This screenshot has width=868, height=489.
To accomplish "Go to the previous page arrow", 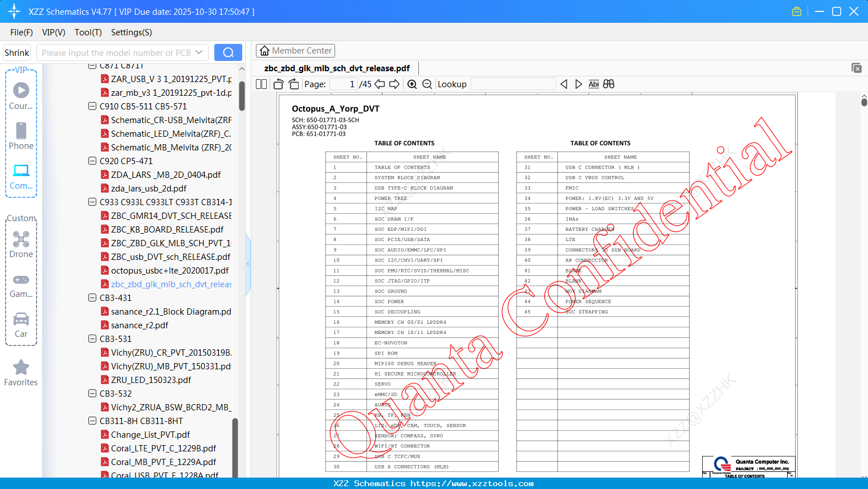I will [x=380, y=84].
